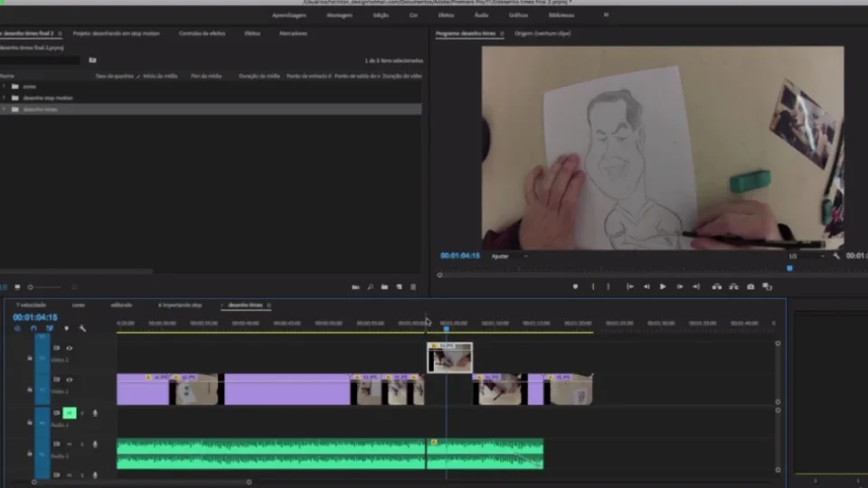
Task: Click the Mark Out bracket button
Action: pos(609,286)
